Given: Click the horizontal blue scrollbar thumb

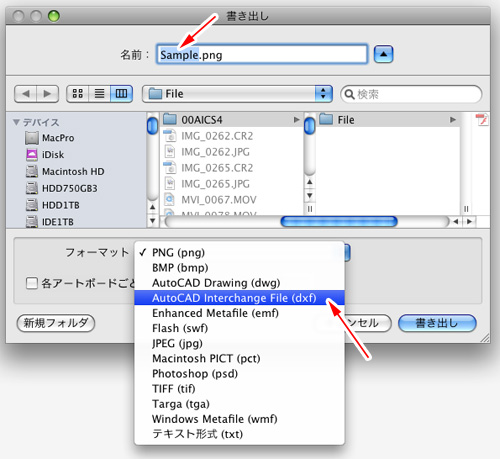Looking at the screenshot, I should pos(339,221).
